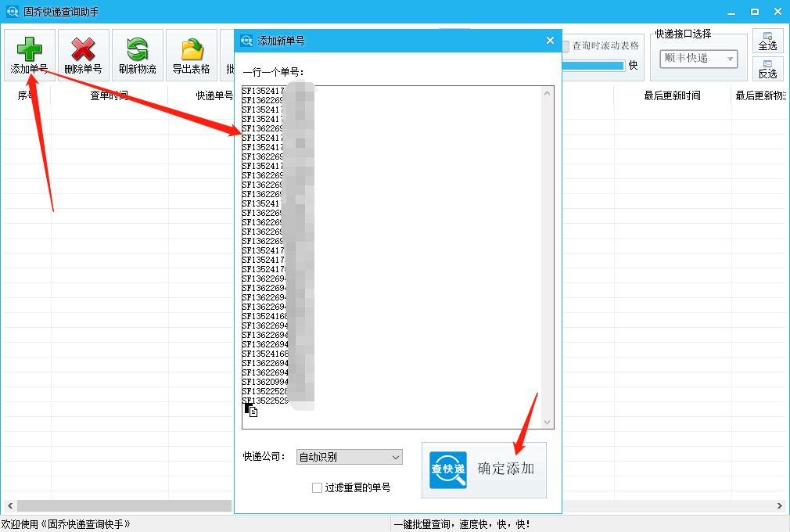This screenshot has height=532, width=790.
Task: Click the 反选 invert selection button
Action: click(x=767, y=69)
